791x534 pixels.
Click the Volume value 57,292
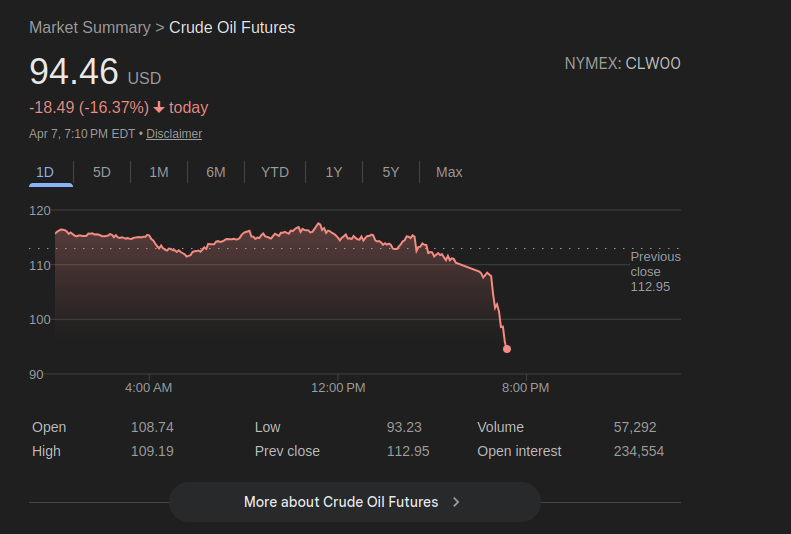[x=635, y=427]
